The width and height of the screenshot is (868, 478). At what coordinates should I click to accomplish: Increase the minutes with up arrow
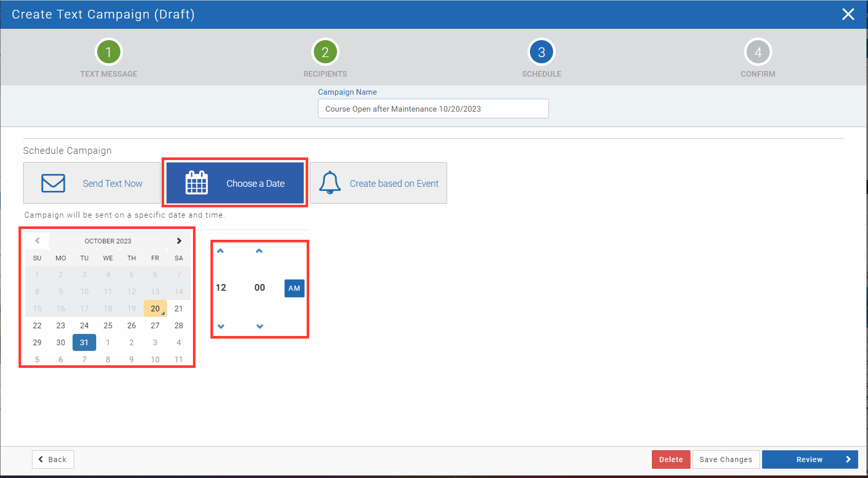(259, 251)
